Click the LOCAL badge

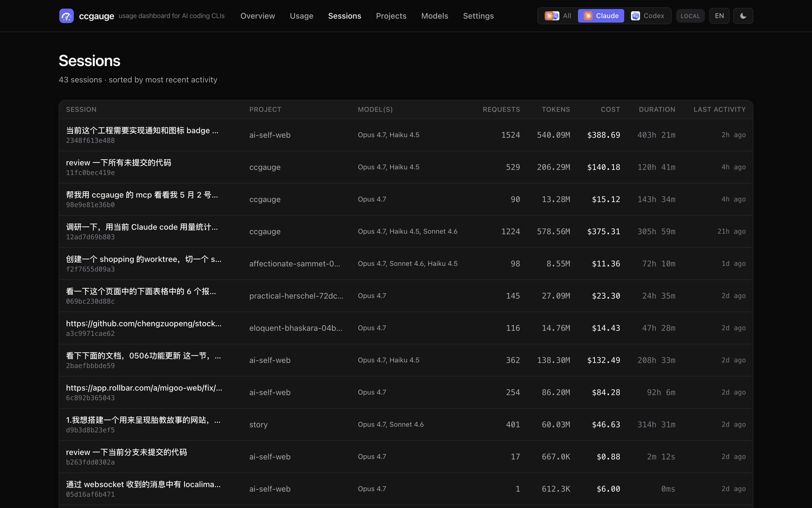click(x=690, y=16)
